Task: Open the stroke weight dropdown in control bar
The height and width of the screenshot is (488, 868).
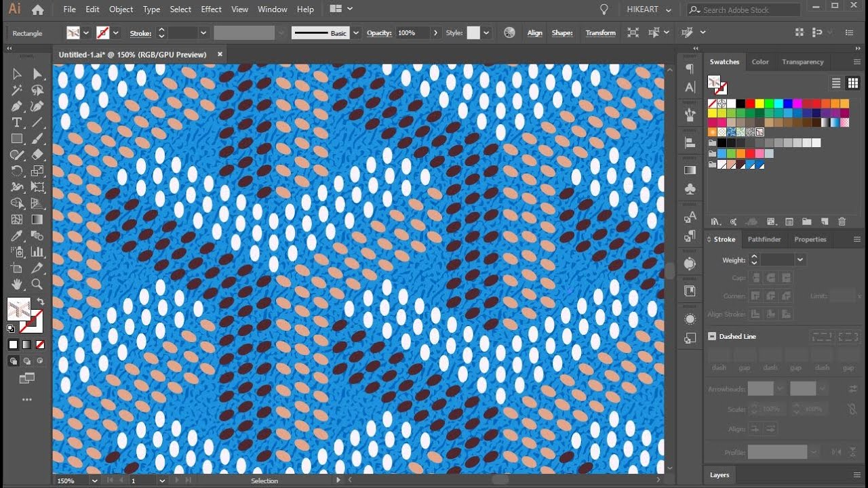Action: pos(203,33)
